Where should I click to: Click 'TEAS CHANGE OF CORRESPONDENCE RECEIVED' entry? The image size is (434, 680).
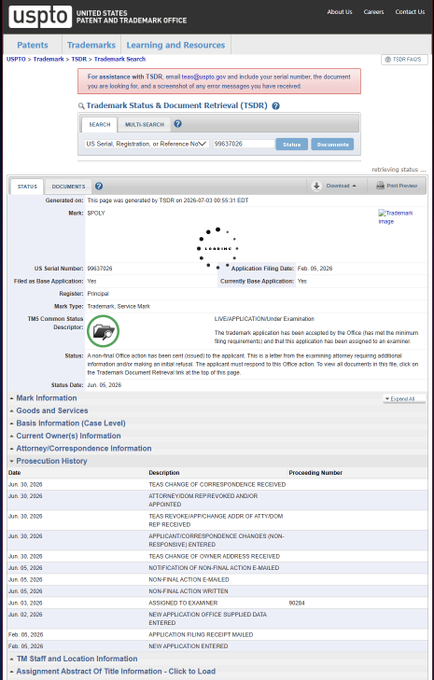(217, 484)
